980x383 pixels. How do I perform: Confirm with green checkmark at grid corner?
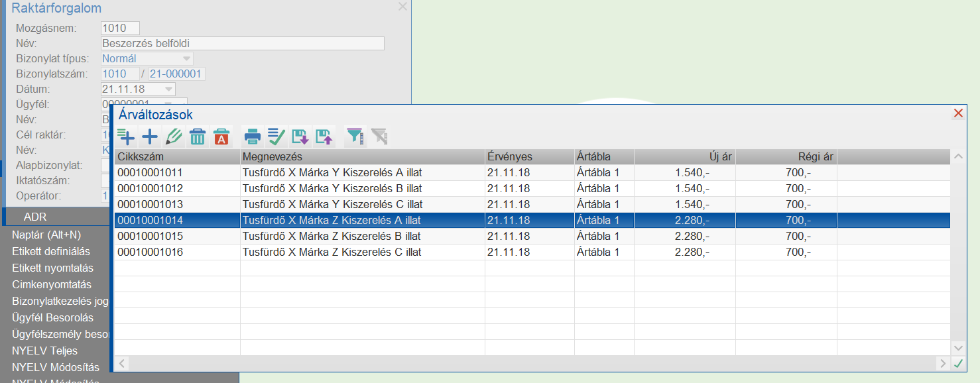[958, 363]
